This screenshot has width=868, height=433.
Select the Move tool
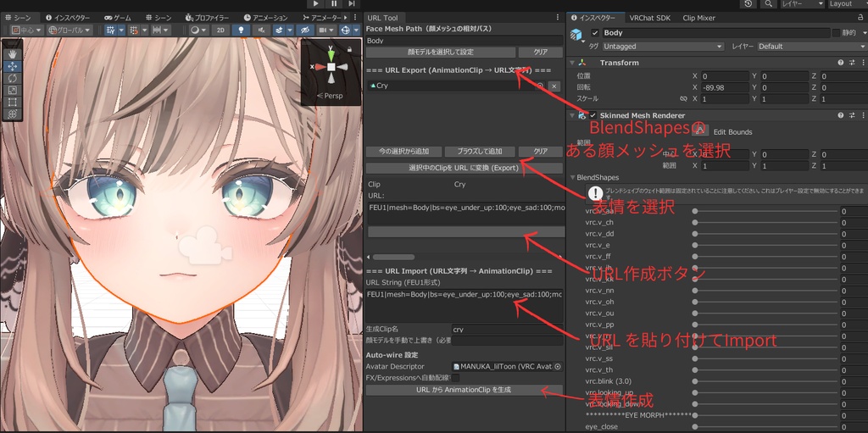click(12, 66)
